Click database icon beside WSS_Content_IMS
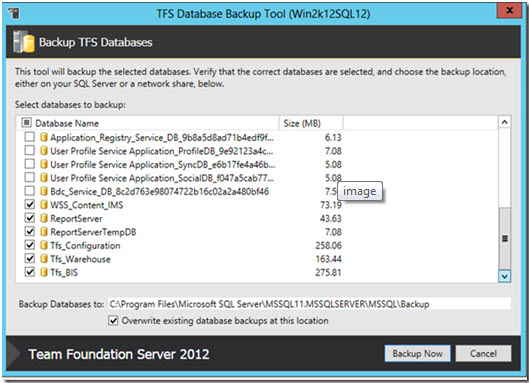The width and height of the screenshot is (529, 383). (44, 205)
